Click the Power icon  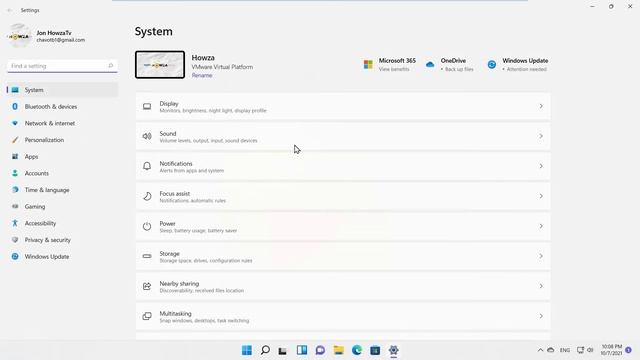coord(147,226)
